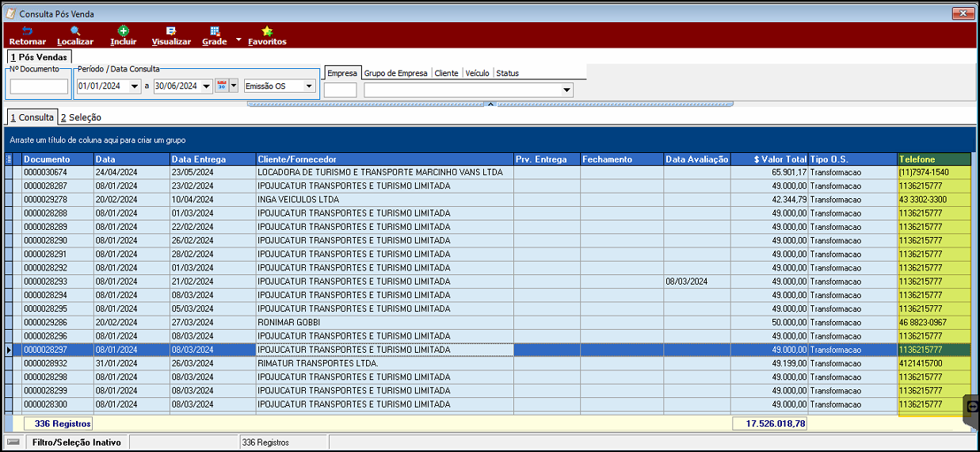Switch to the Veículo filter tab
Viewport: 980px width, 452px height.
click(x=477, y=73)
